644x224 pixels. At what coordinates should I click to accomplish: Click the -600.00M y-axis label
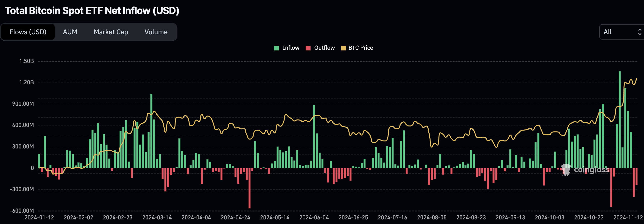(x=22, y=211)
